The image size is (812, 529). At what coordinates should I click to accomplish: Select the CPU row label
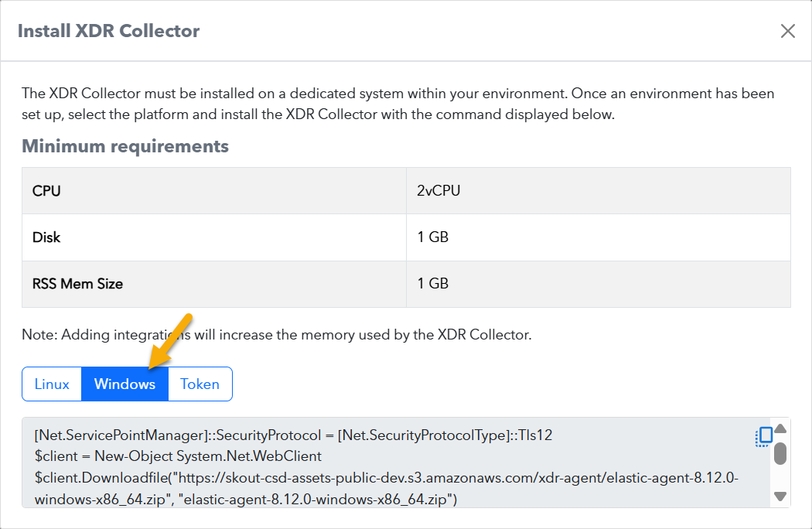pyautogui.click(x=46, y=191)
